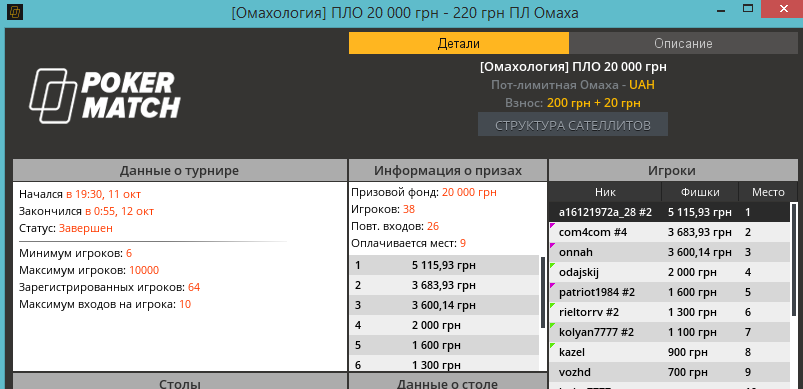Viewport: 803px width, 389px height.
Task: Click the prize list scrollbar
Action: coord(543,292)
